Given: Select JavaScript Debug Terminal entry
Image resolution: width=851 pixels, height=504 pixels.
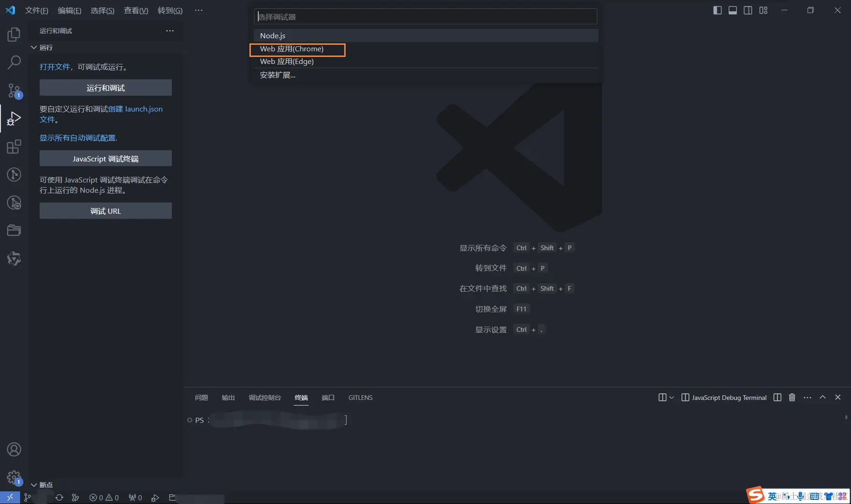Looking at the screenshot, I should tap(724, 398).
